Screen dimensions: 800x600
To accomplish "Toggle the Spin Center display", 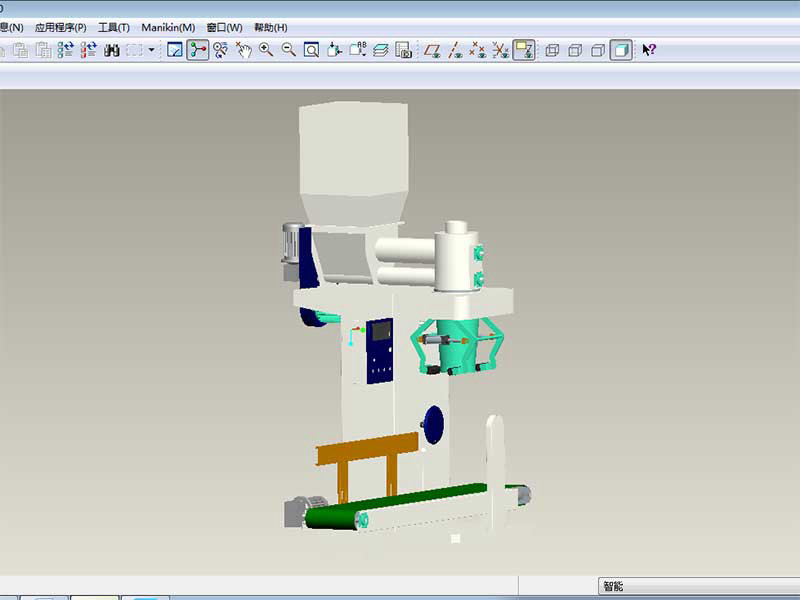I will click(198, 50).
